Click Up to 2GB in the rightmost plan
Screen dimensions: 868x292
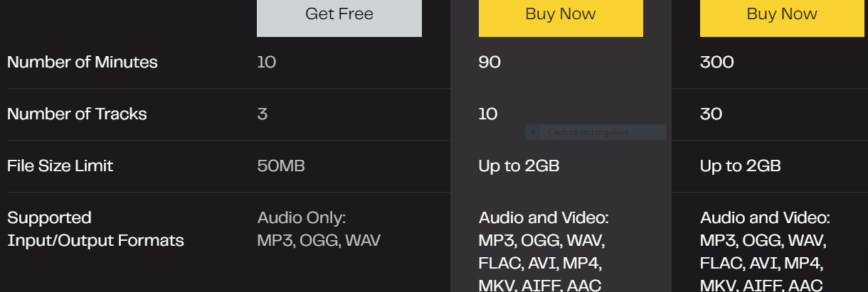(x=741, y=166)
